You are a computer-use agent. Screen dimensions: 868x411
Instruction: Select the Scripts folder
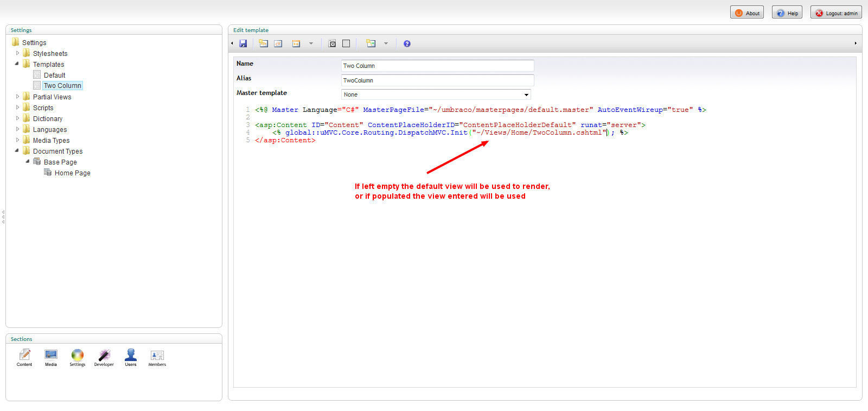(x=43, y=108)
